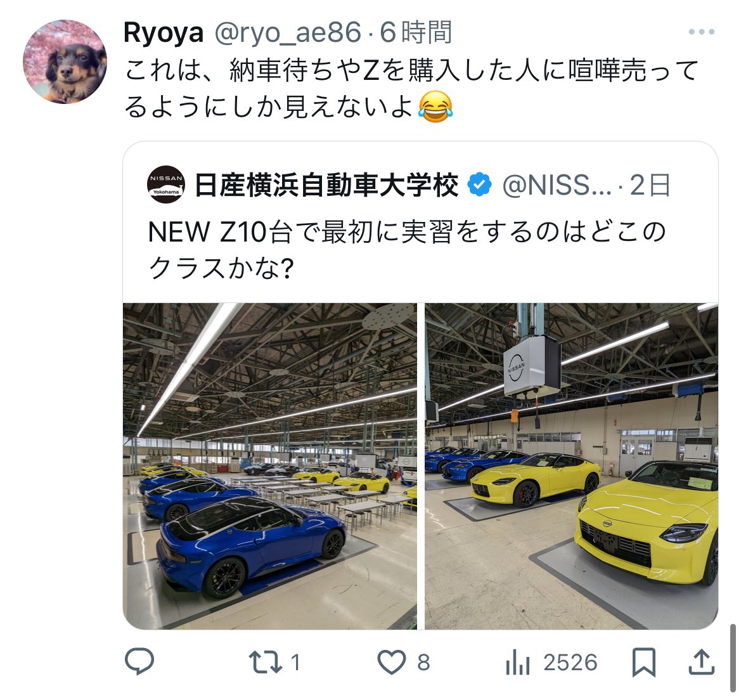Open 日産横浜自動車大学校 account name
The height and width of the screenshot is (700, 741).
pyautogui.click(x=326, y=185)
